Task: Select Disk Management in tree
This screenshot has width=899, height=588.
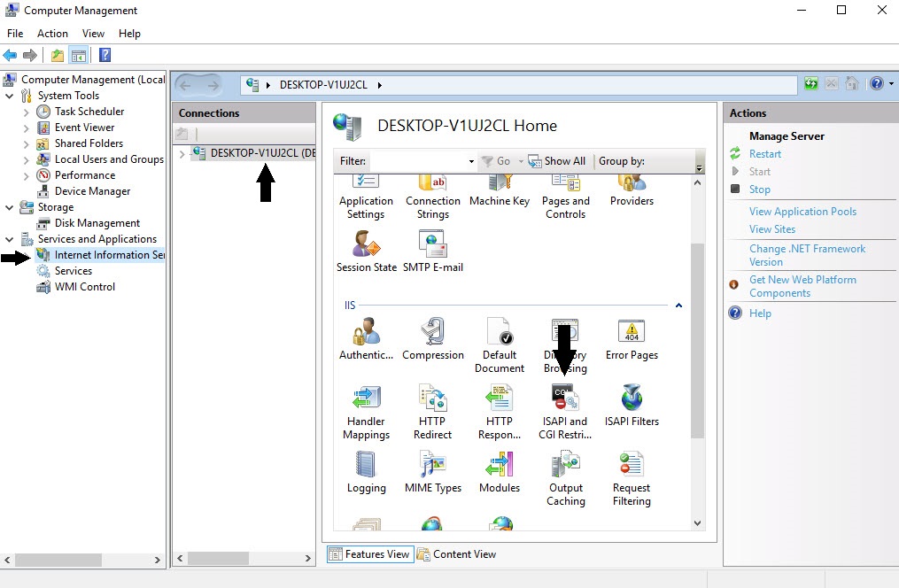Action: coord(97,223)
